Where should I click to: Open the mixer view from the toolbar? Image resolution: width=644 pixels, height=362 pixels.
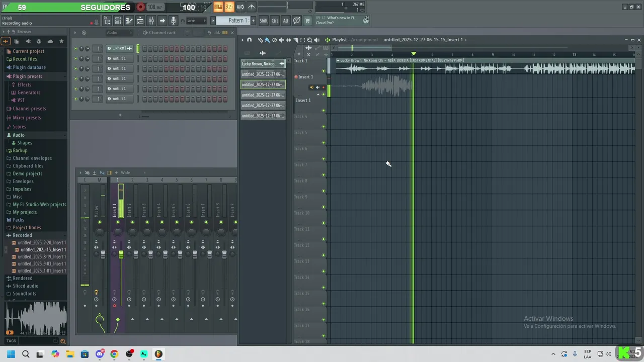151,21
